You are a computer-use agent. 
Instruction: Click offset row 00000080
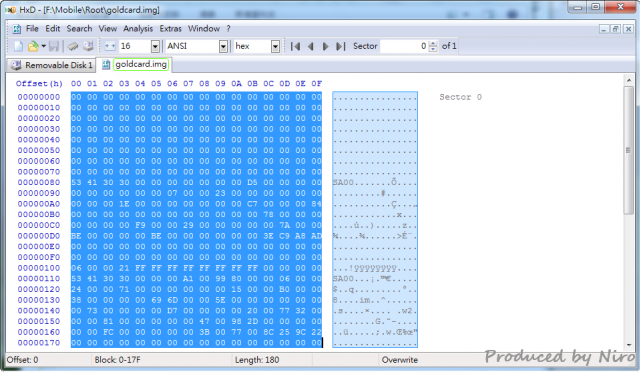click(39, 183)
